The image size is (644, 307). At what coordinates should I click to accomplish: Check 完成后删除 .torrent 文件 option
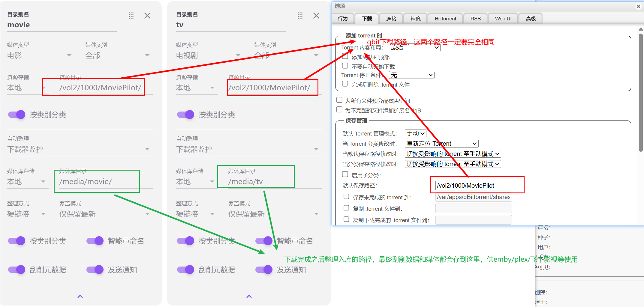(345, 84)
